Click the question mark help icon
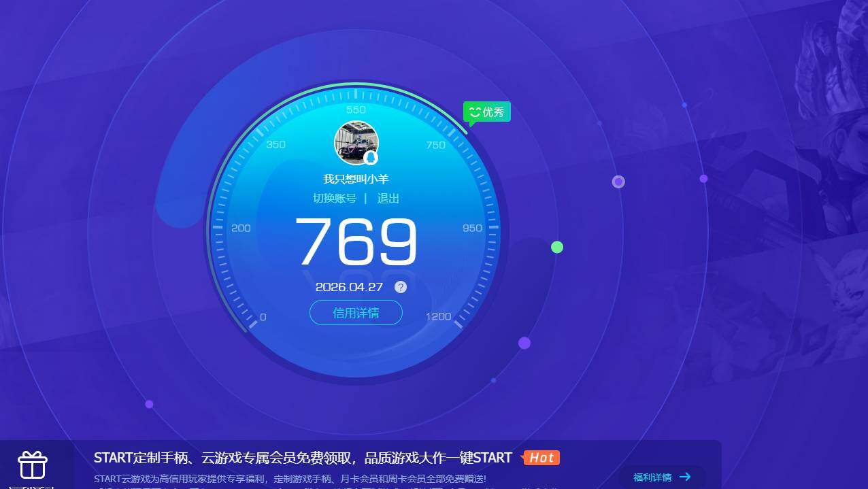Image resolution: width=868 pixels, height=489 pixels. (x=401, y=287)
